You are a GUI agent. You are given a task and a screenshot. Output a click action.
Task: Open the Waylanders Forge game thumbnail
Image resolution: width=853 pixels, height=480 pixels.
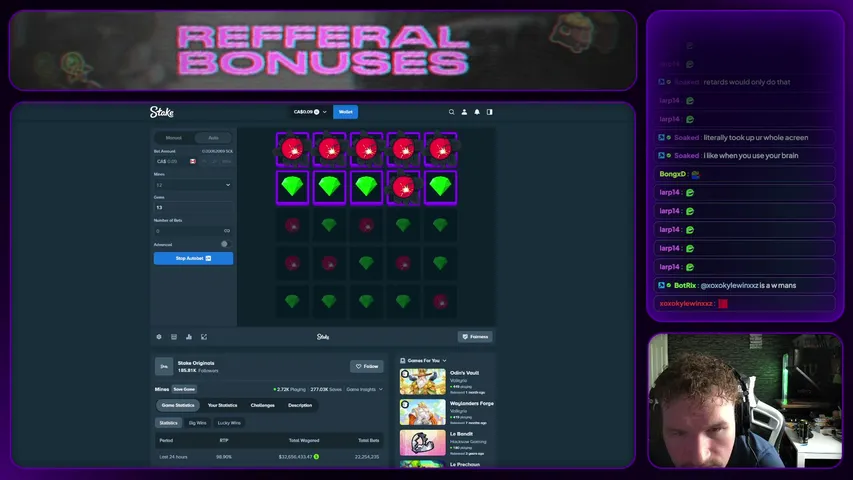coord(423,412)
